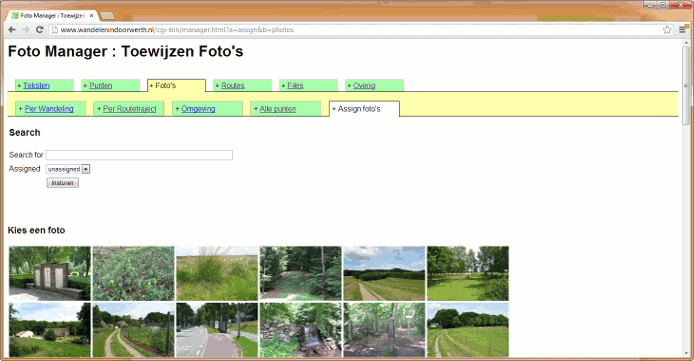Open the Chrome menu icon

682,30
